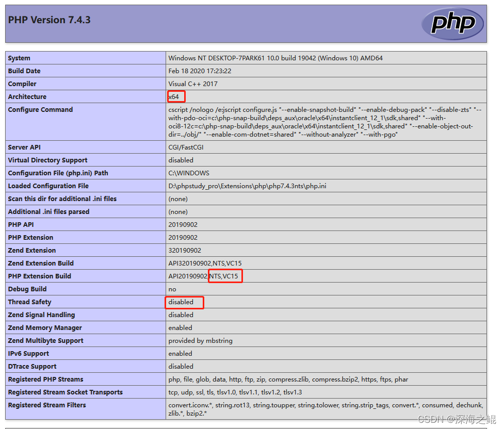Select the 'provided by mbstring' value

pos(200,340)
